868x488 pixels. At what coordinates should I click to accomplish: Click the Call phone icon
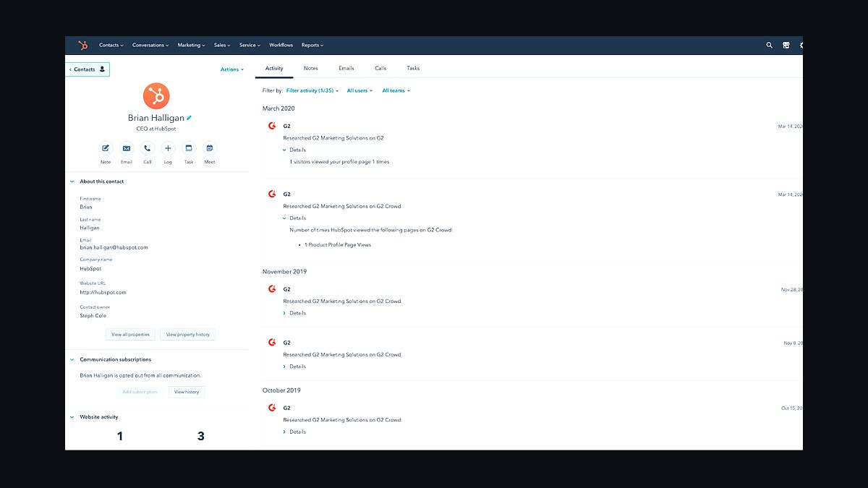tap(148, 148)
